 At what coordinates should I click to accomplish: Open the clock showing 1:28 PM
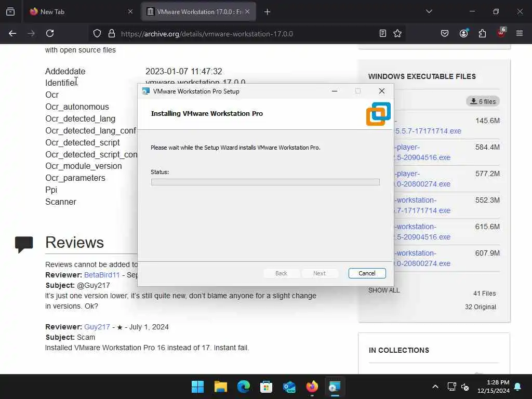[494, 387]
